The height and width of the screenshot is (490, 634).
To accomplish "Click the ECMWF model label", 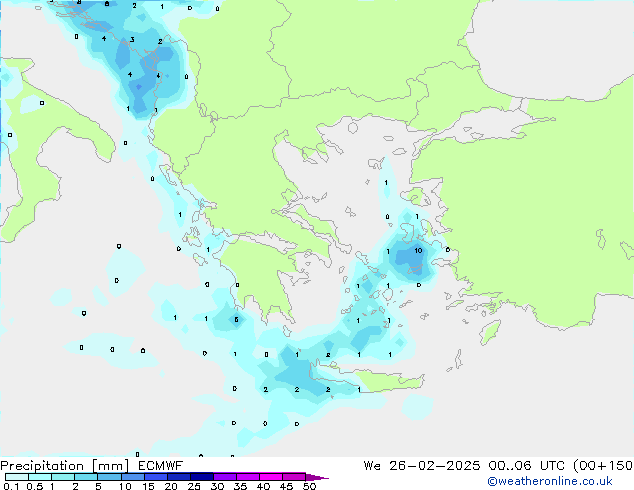I will [160, 466].
